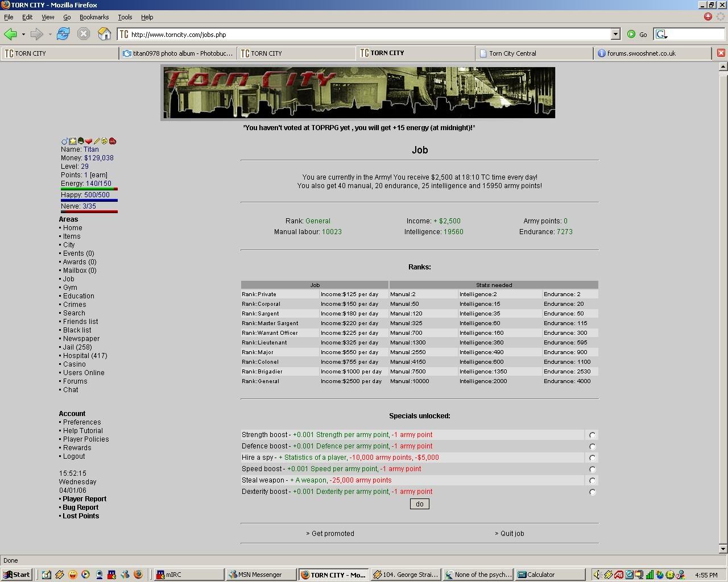Reload the page with Refresh icon
The width and height of the screenshot is (728, 582).
pos(63,34)
